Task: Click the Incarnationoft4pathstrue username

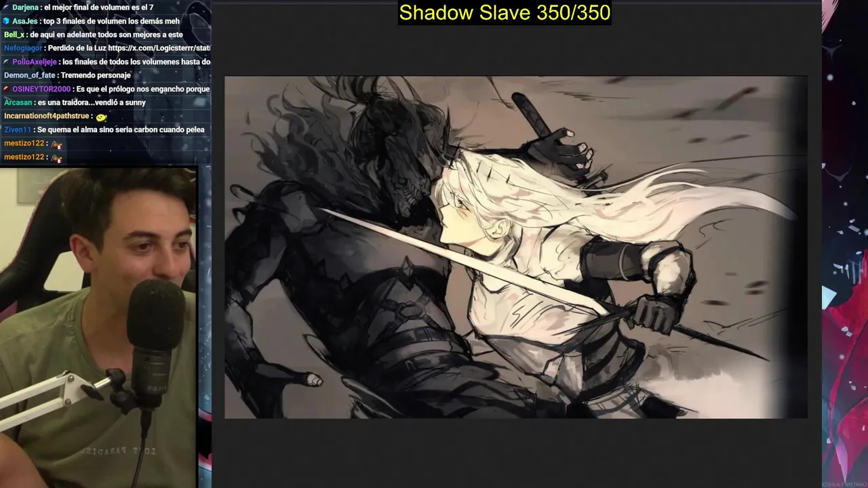Action: (x=46, y=116)
